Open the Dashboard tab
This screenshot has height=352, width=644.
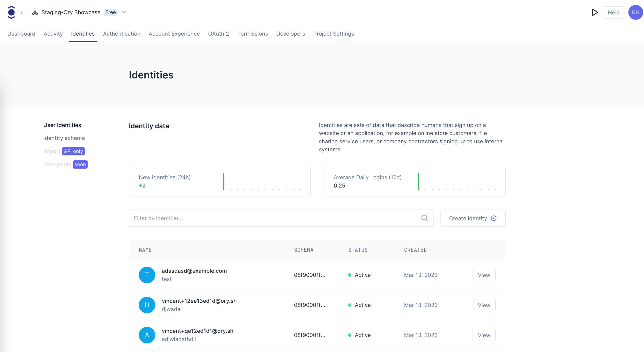(x=21, y=34)
